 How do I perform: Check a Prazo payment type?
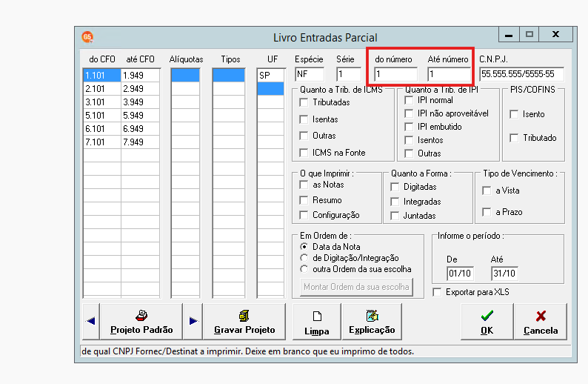pyautogui.click(x=487, y=213)
